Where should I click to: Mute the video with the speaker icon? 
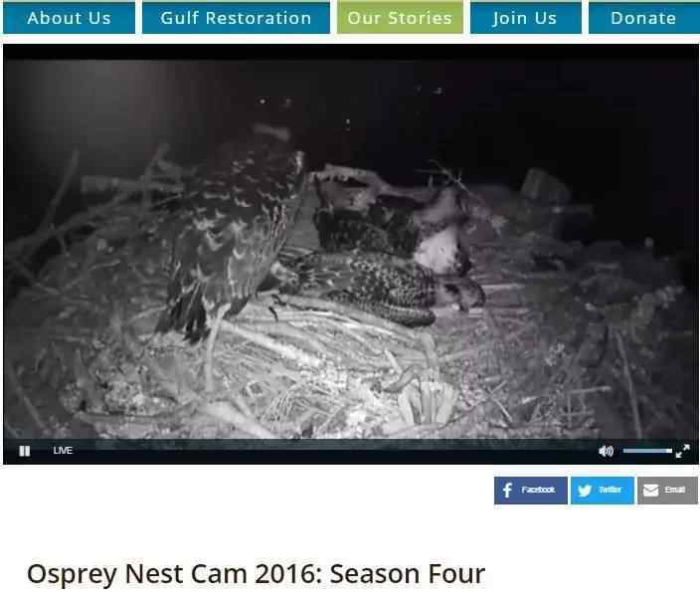606,451
